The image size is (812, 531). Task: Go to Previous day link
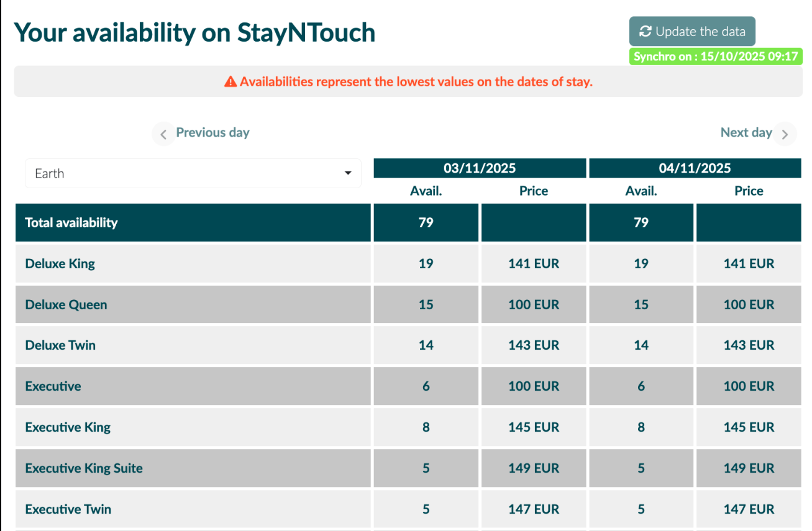(x=212, y=132)
